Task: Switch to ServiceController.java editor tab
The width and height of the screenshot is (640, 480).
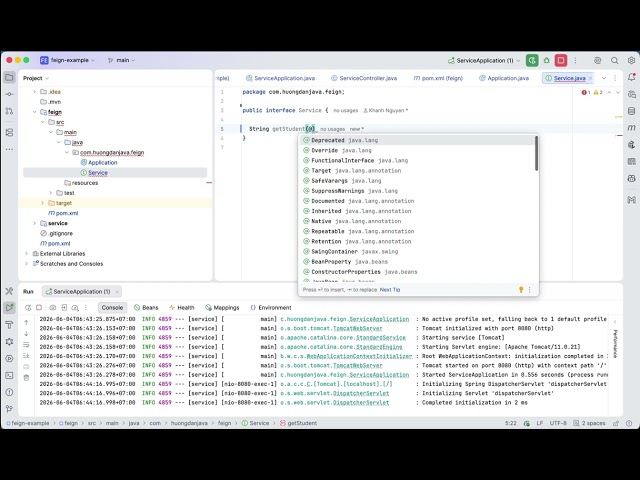Action: point(364,78)
